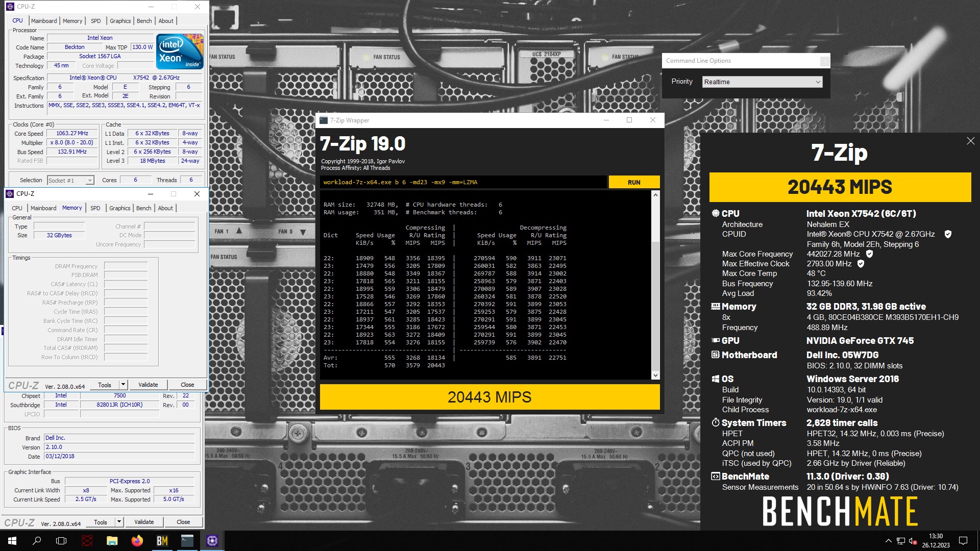Open the red wireframe app on taskbar
The height and width of the screenshot is (551, 980).
coord(87,541)
